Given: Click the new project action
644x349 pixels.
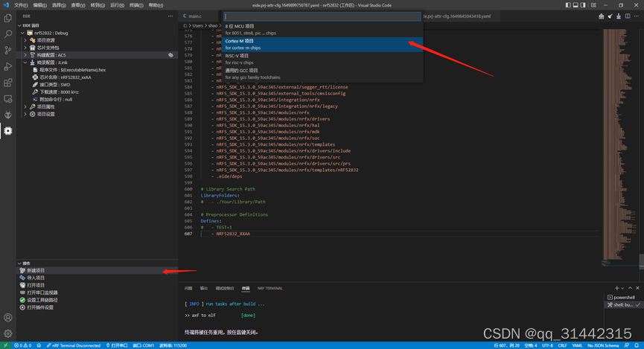Looking at the screenshot, I should coord(97,271).
